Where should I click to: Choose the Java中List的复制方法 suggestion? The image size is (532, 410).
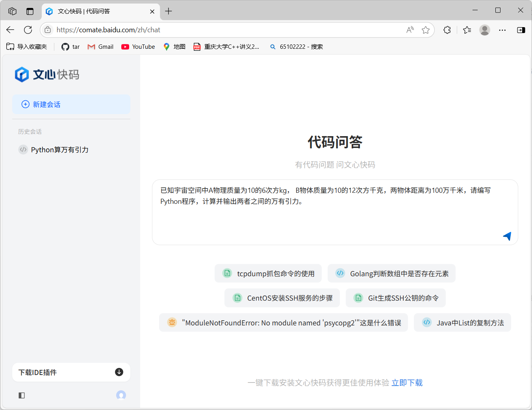coord(462,323)
